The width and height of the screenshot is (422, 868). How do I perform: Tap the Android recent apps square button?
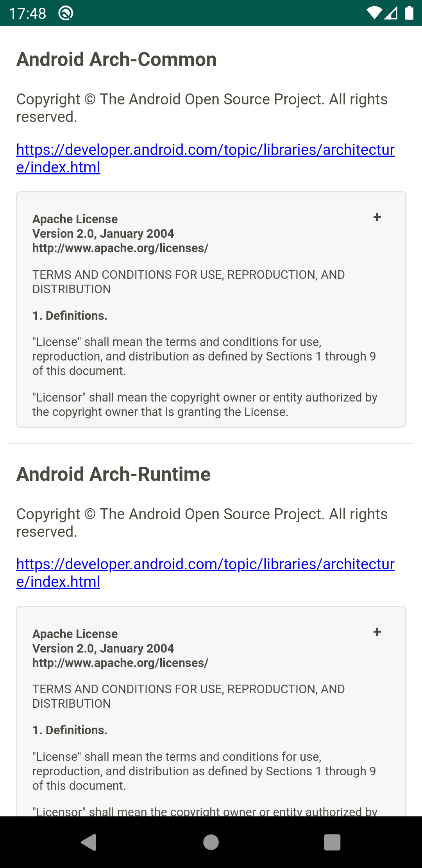(x=333, y=842)
